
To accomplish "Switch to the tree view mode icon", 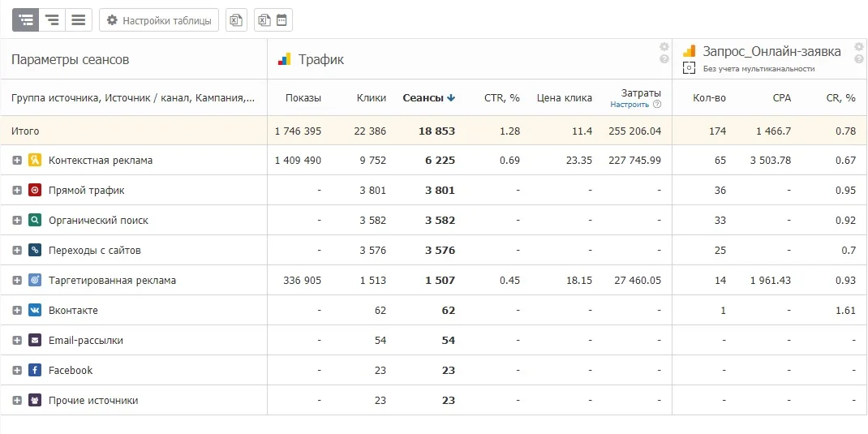I will click(x=26, y=20).
